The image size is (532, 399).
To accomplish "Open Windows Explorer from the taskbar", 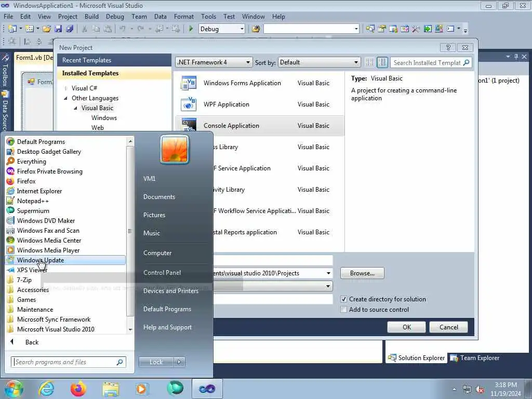I will (111, 389).
